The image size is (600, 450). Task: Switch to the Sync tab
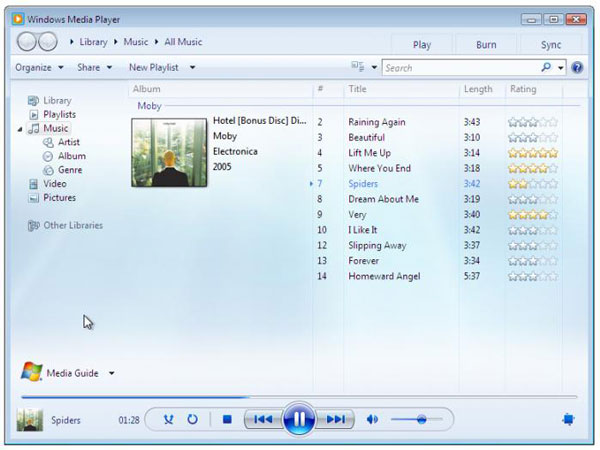coord(551,45)
